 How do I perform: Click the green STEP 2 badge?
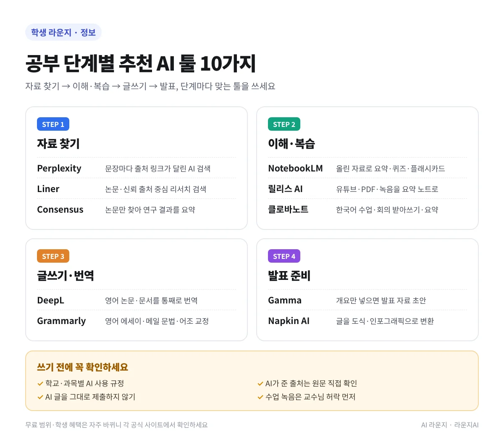(284, 124)
